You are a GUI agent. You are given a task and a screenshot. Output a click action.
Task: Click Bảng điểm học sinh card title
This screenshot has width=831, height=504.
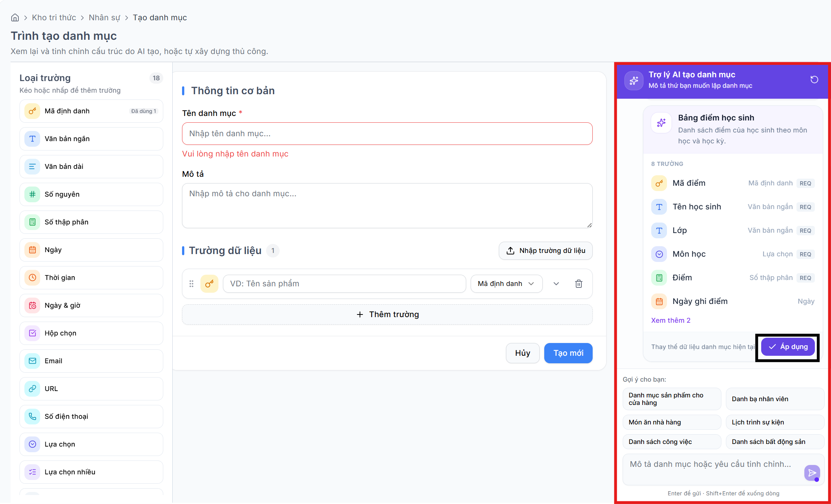pos(716,118)
